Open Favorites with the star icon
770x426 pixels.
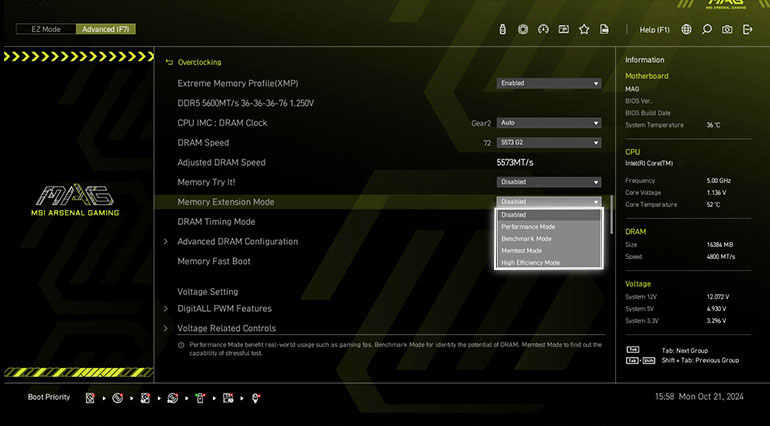584,29
